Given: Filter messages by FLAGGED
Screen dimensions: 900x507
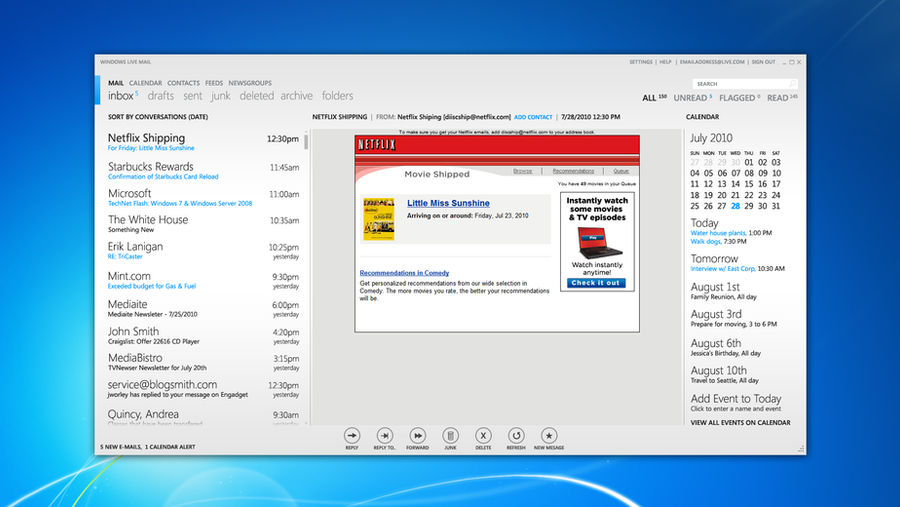Looking at the screenshot, I should point(737,98).
